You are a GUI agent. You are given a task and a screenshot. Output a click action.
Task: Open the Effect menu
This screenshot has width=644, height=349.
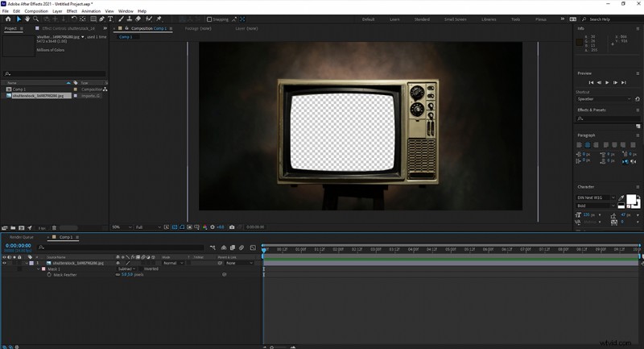pyautogui.click(x=72, y=11)
